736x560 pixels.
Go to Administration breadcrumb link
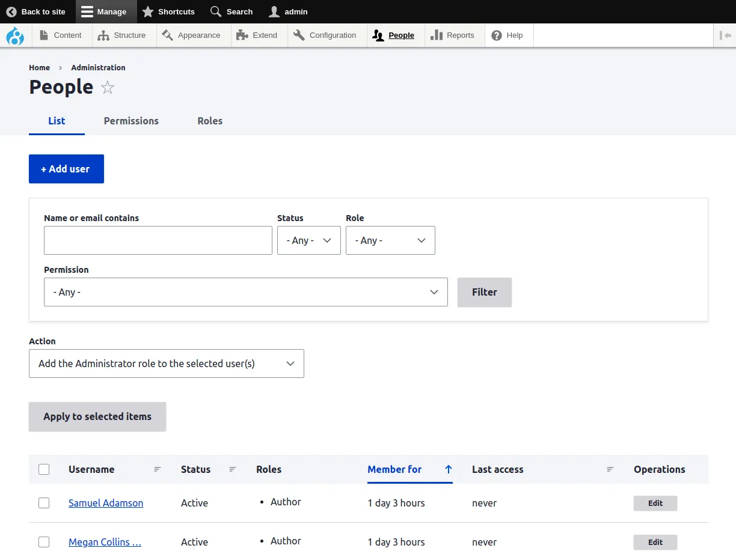(98, 67)
